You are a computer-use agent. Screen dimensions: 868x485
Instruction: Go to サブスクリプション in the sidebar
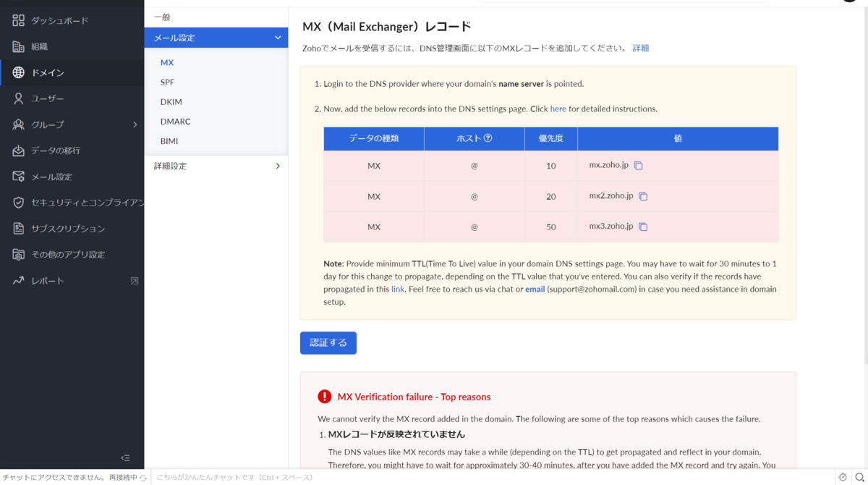point(68,229)
